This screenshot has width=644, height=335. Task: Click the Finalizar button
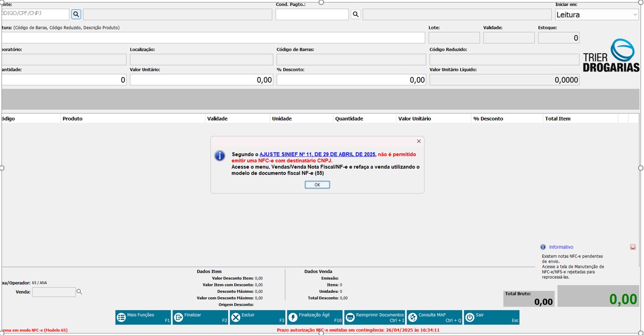[x=200, y=318]
